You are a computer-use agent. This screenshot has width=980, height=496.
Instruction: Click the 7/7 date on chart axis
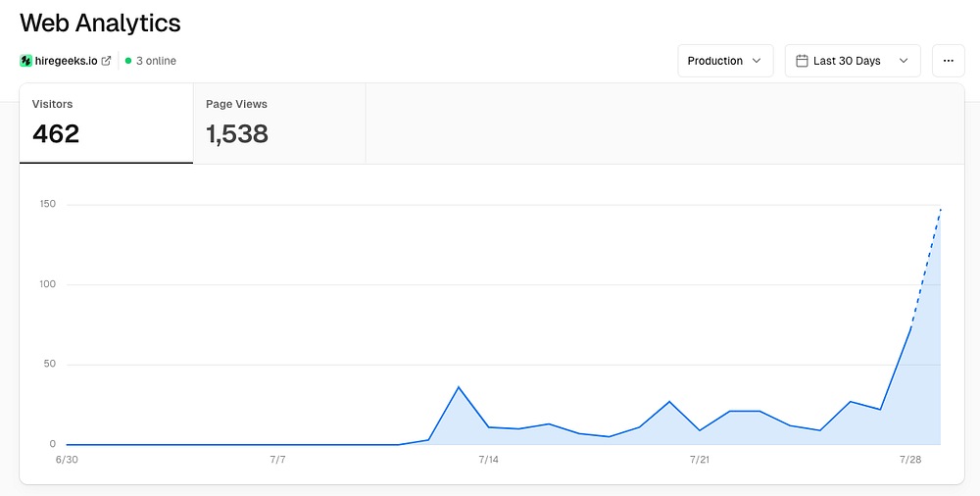pos(277,460)
